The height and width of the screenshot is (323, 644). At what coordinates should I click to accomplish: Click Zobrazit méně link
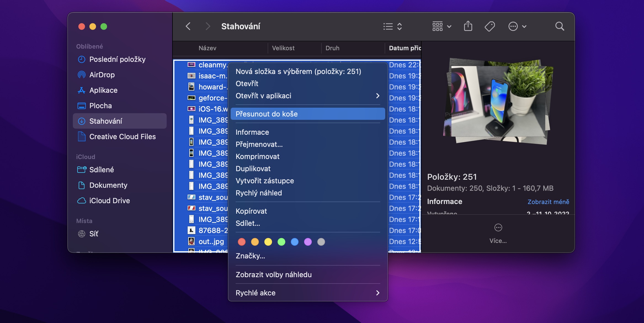click(548, 202)
